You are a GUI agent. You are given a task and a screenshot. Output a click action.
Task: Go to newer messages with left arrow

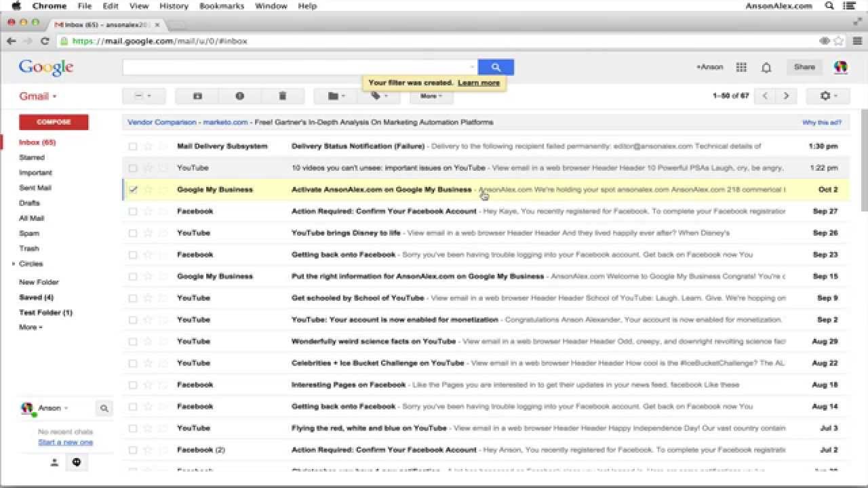pos(765,96)
